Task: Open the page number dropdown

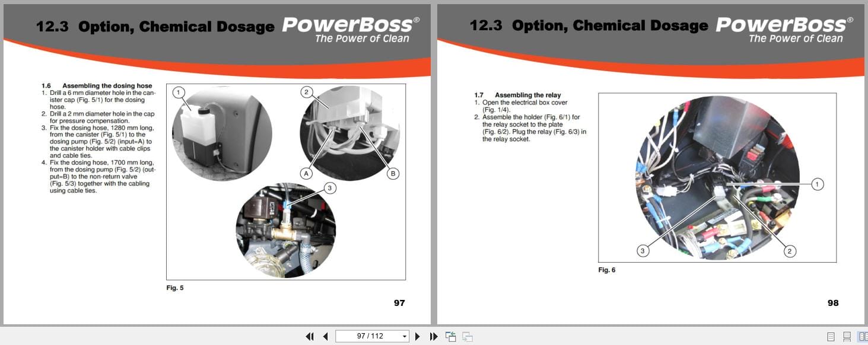Action: coord(404,336)
